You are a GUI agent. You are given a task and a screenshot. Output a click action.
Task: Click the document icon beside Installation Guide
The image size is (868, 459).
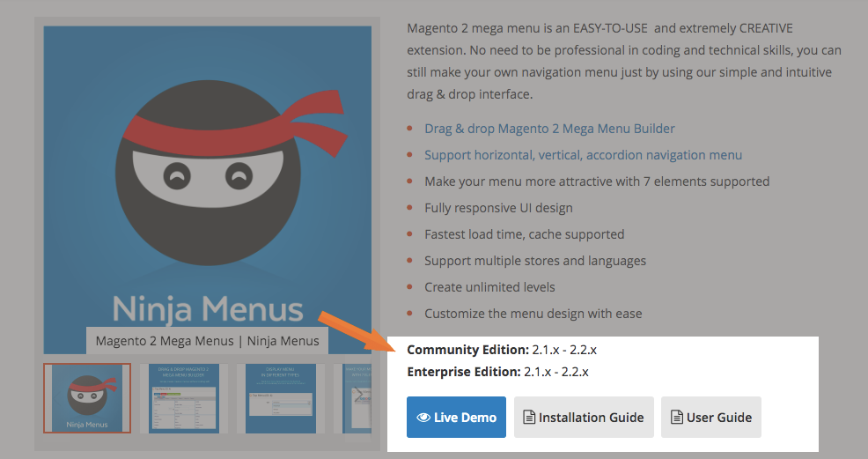click(x=529, y=418)
